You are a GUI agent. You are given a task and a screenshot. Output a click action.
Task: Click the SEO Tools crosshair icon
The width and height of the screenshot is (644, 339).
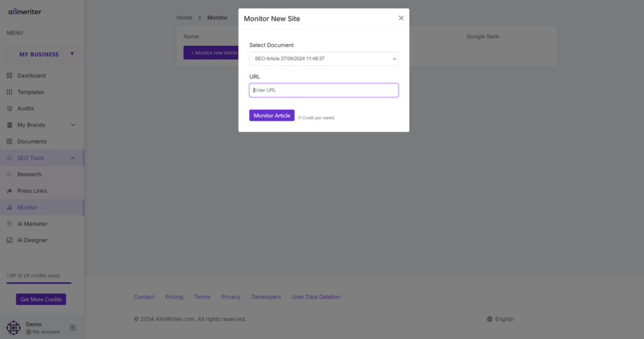(9, 158)
